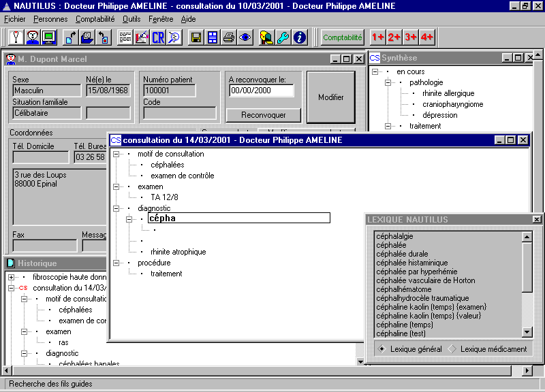Collapse the pathologie node in Synthèse

point(388,82)
